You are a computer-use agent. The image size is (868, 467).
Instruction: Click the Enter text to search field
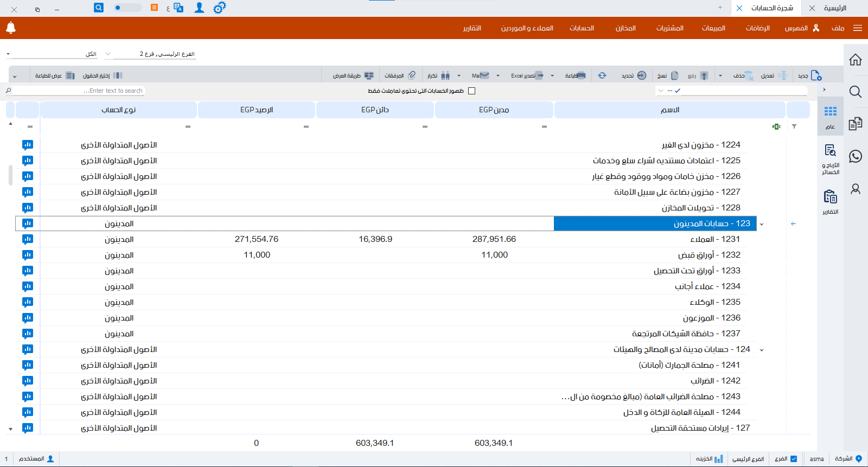(x=79, y=91)
